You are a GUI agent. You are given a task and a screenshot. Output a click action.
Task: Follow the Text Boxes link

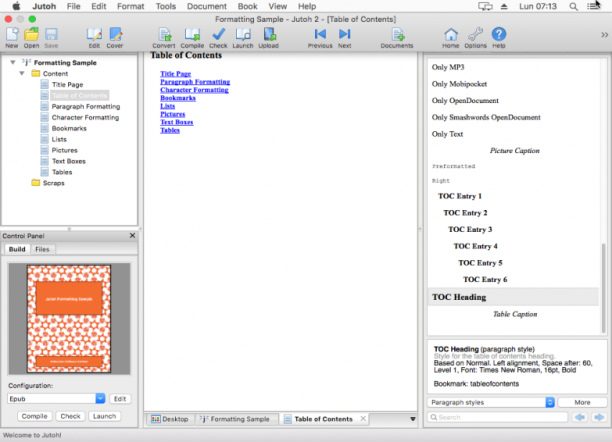coord(177,122)
